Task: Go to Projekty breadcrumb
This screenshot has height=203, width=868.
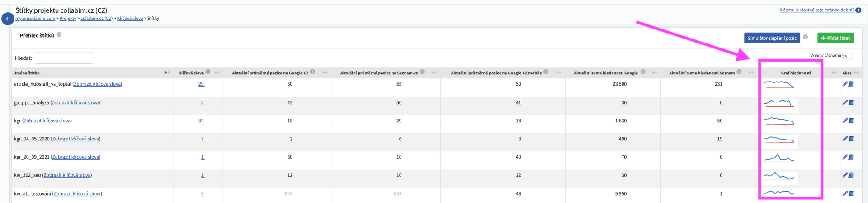Action: tap(68, 19)
